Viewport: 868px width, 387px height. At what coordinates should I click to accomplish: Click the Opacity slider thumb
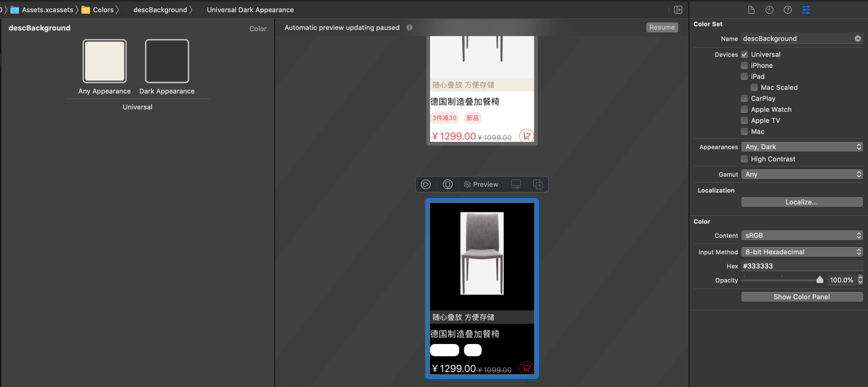pyautogui.click(x=820, y=279)
